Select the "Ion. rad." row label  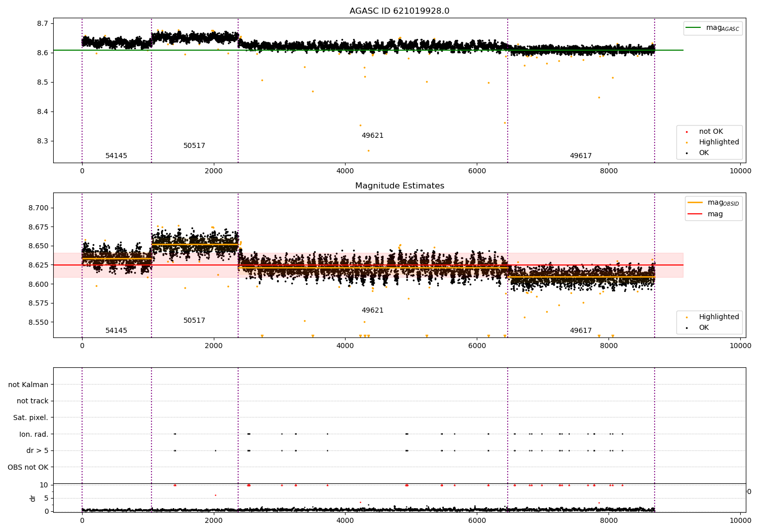(x=34, y=434)
